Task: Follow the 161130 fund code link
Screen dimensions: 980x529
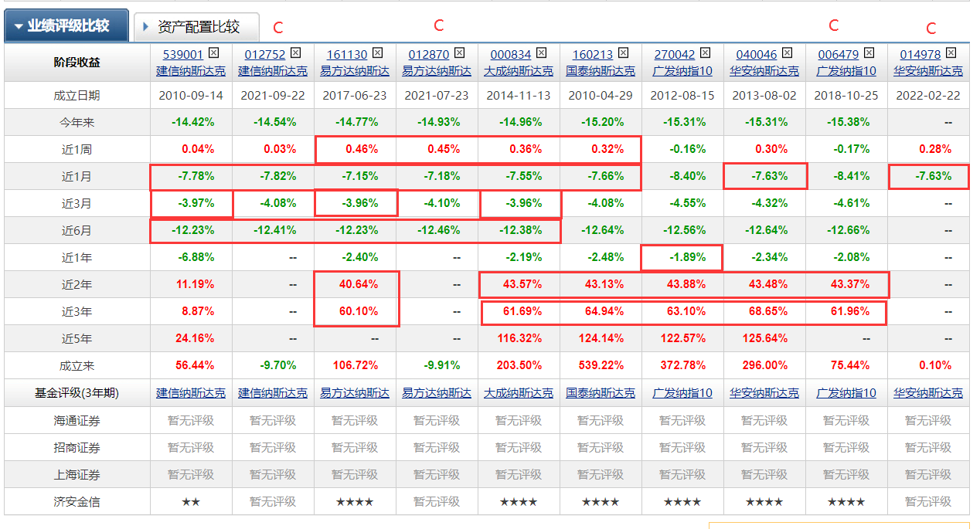Action: coord(347,55)
